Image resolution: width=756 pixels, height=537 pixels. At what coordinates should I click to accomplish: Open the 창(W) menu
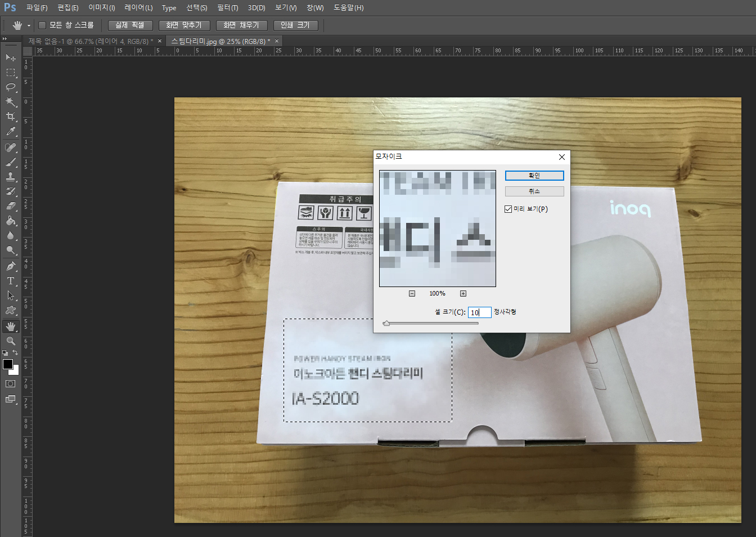(x=315, y=7)
